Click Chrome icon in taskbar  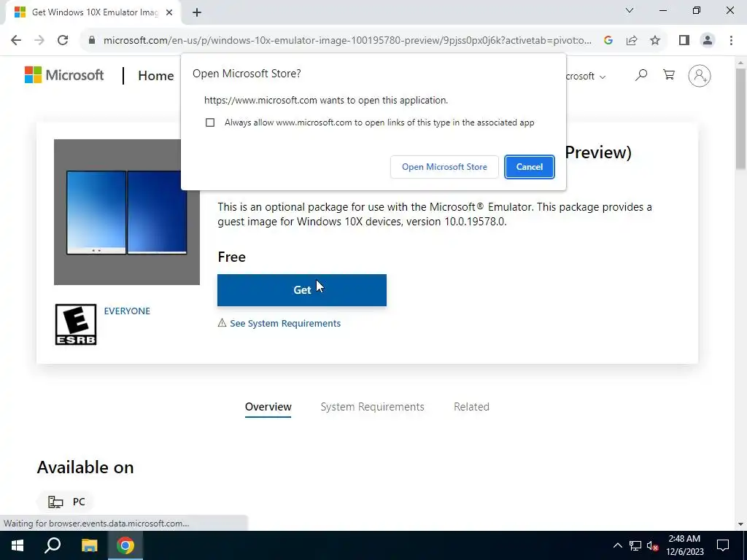coord(125,545)
